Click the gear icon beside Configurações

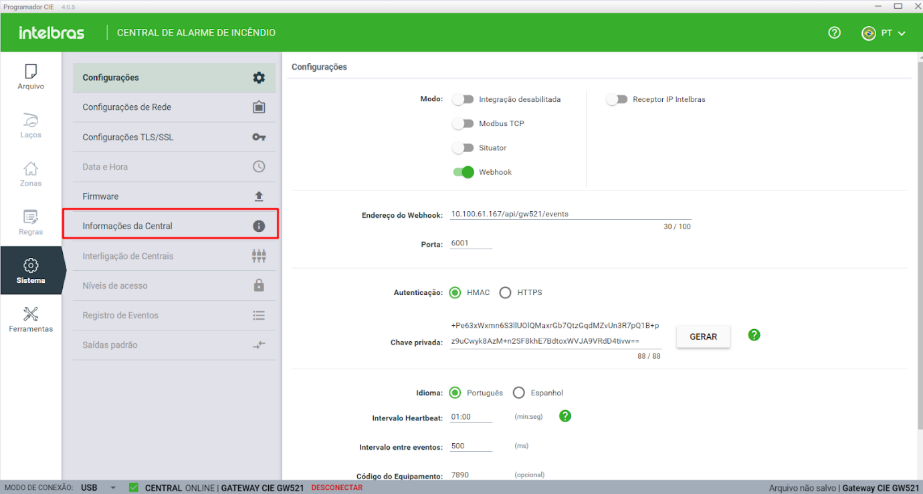(x=259, y=78)
